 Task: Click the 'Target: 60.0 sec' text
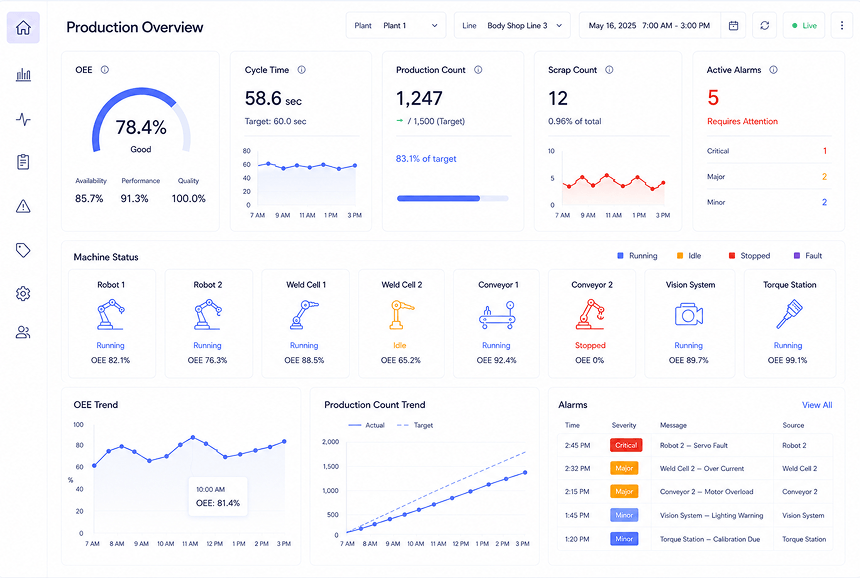[x=275, y=121]
